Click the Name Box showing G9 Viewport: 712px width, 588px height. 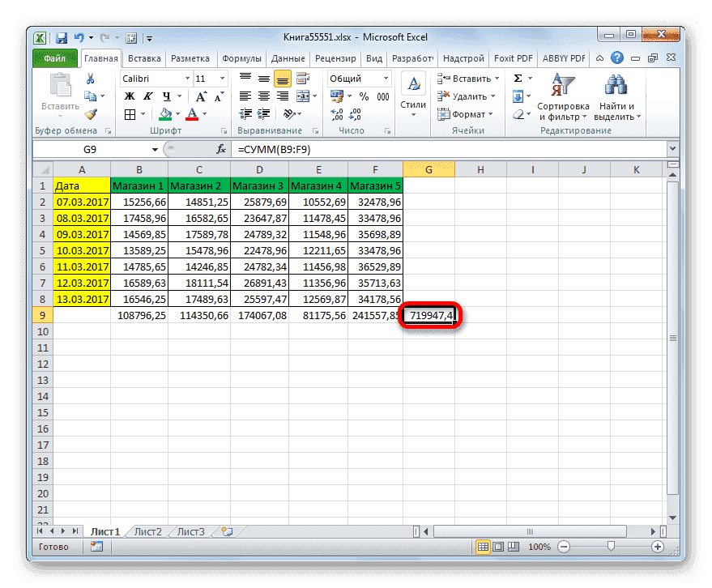(x=89, y=150)
